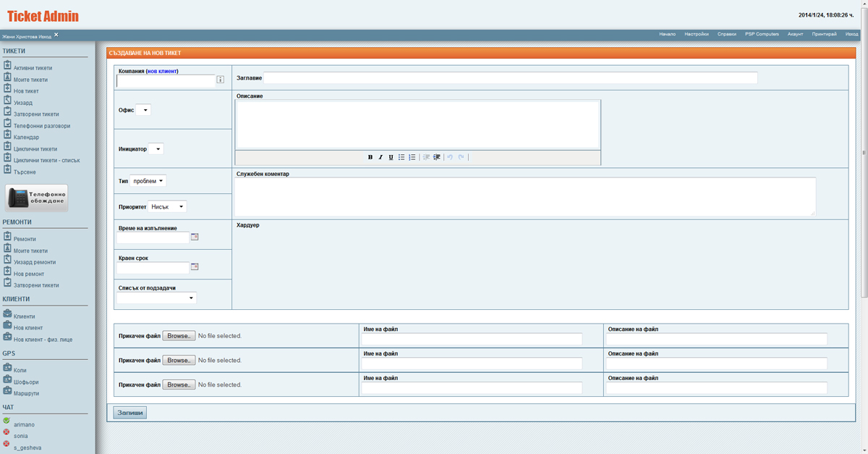
Task: Click into the Описание text area
Action: point(418,125)
